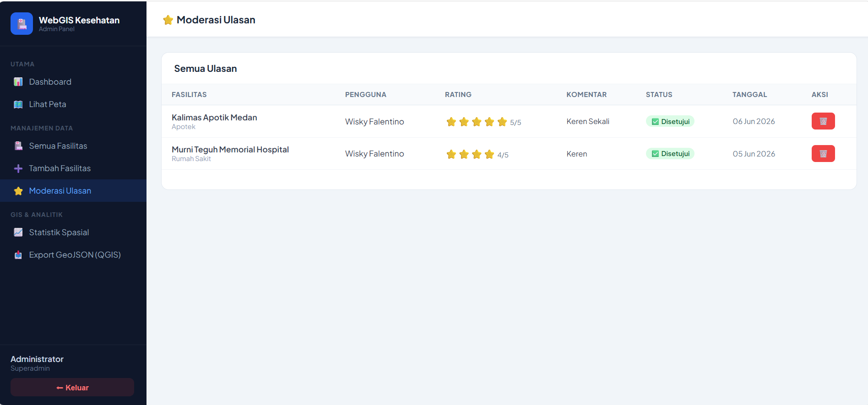Image resolution: width=868 pixels, height=405 pixels.
Task: Log out with the Keluar button
Action: tap(72, 387)
